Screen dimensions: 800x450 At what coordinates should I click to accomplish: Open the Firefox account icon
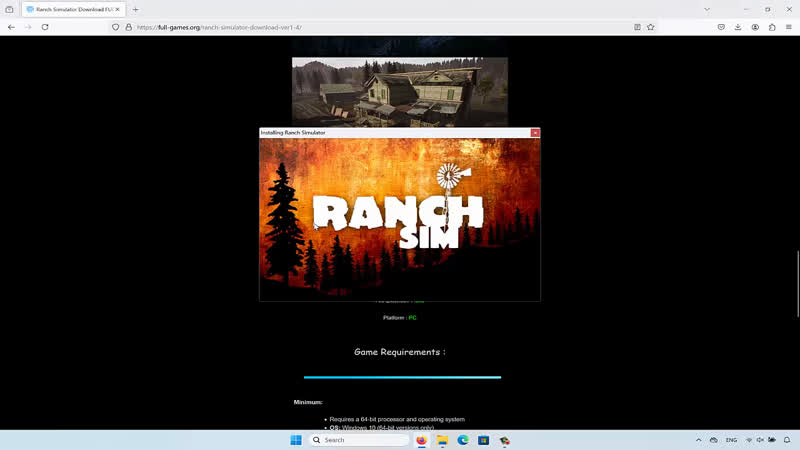pyautogui.click(x=755, y=27)
